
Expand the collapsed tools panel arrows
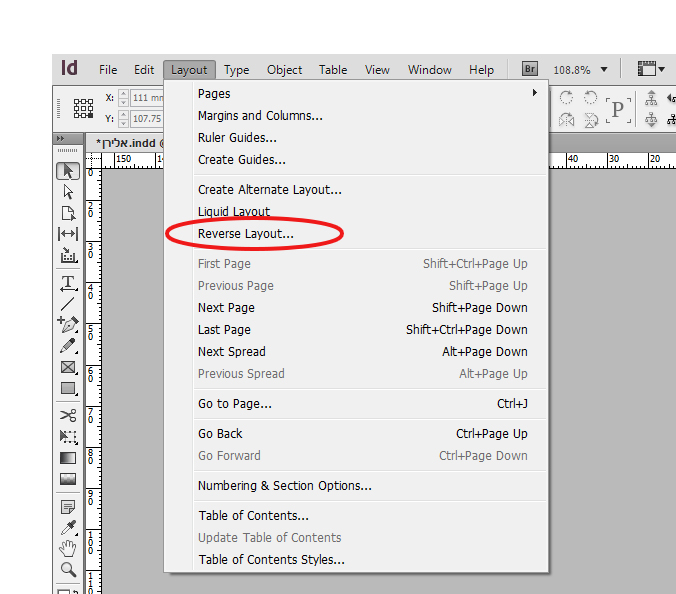(60, 138)
